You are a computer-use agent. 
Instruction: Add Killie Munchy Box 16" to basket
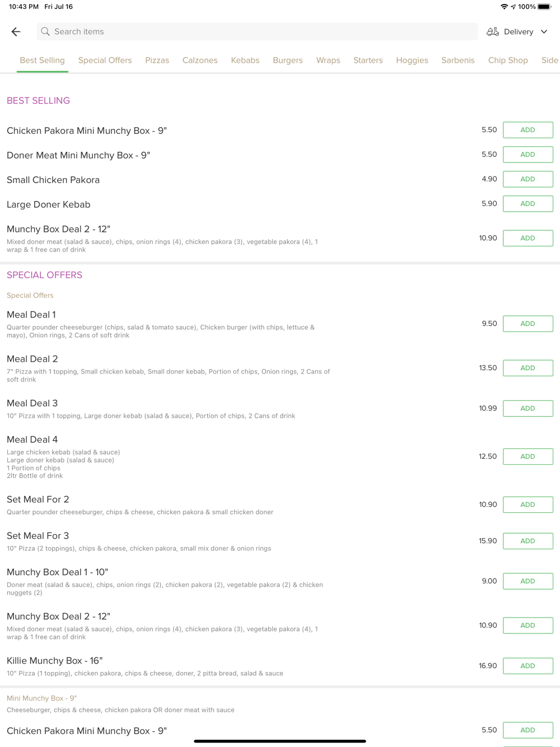click(x=528, y=666)
